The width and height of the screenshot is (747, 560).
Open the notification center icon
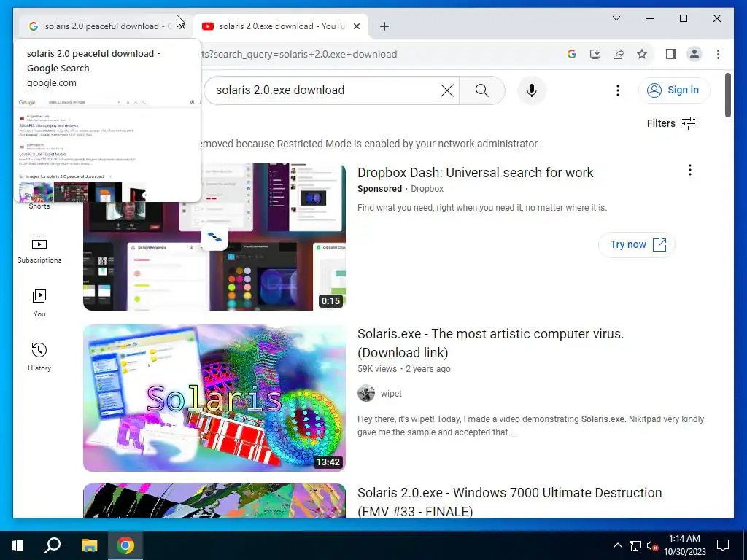coord(723,545)
